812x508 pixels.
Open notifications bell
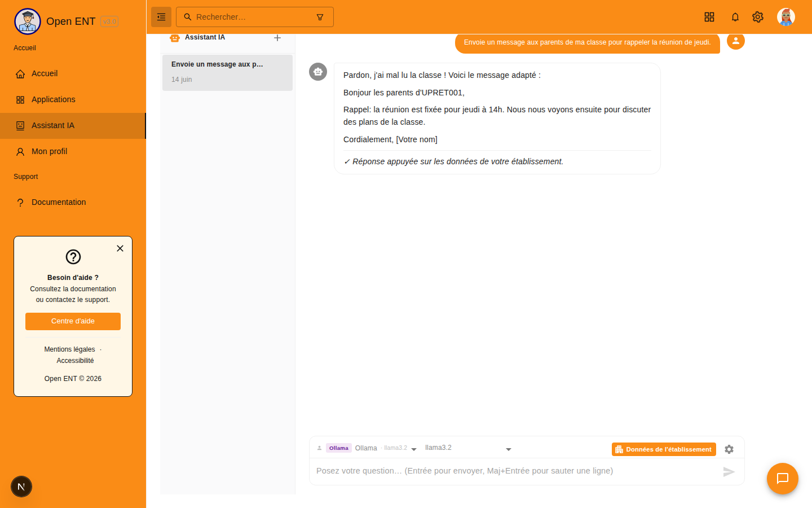(x=735, y=17)
